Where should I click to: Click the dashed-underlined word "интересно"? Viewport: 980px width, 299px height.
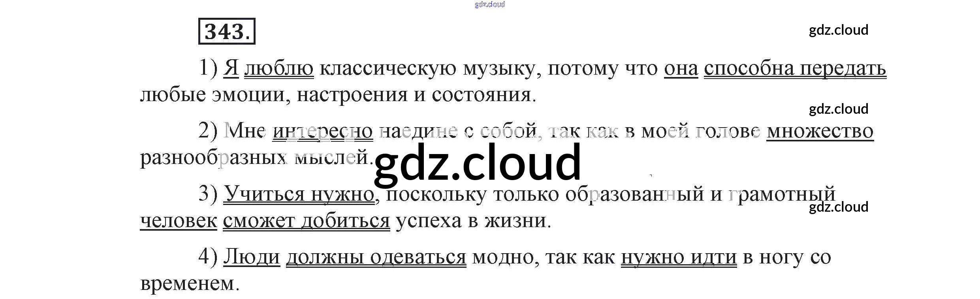323,131
